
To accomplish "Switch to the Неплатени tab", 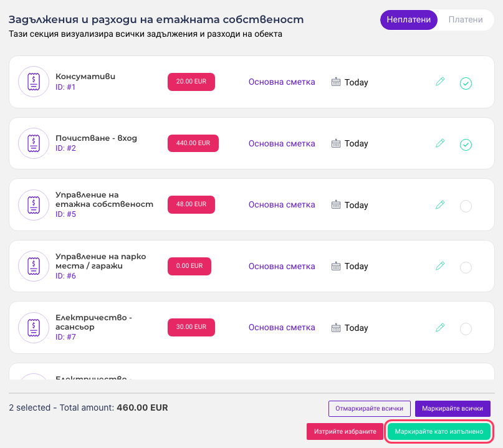I will (x=409, y=19).
